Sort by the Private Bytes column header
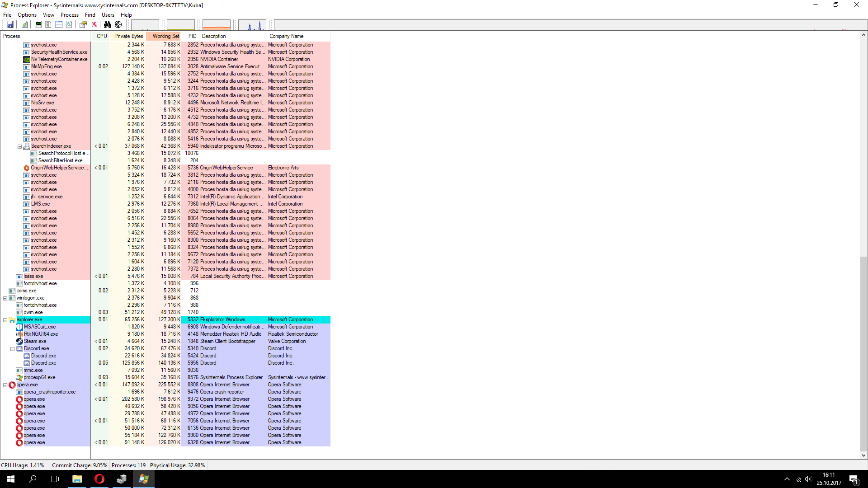 [127, 36]
